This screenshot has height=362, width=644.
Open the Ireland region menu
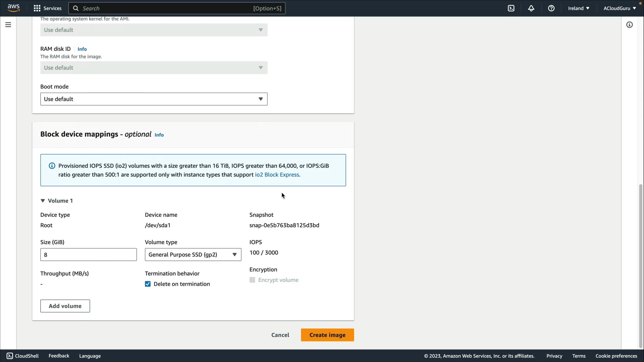click(x=578, y=8)
